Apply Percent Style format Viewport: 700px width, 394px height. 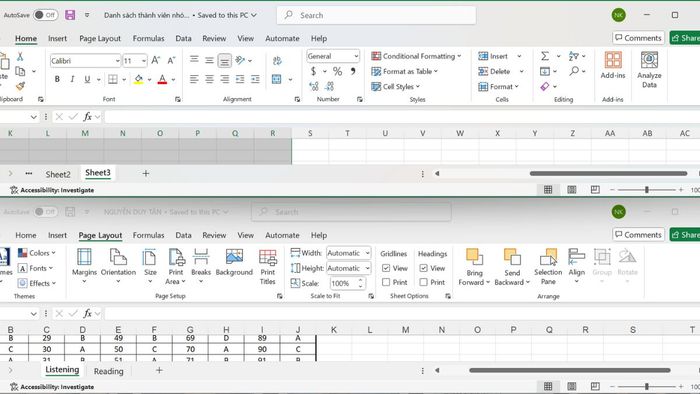click(338, 71)
